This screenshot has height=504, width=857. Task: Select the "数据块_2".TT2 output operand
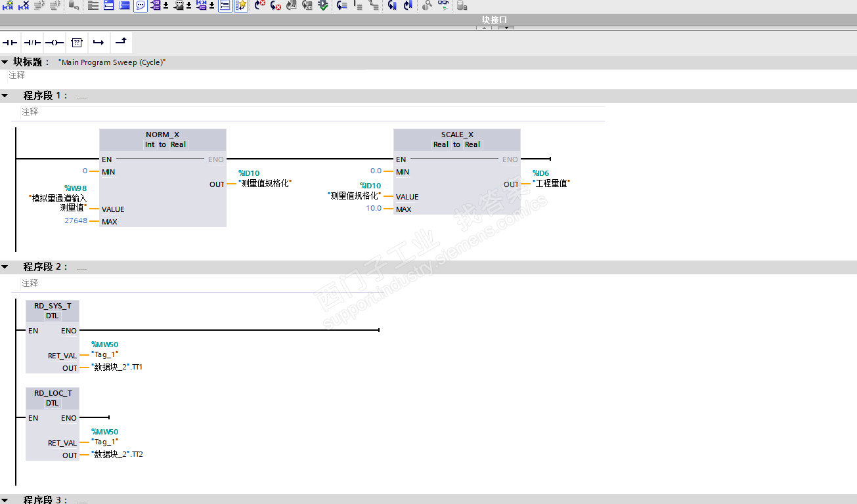click(117, 455)
